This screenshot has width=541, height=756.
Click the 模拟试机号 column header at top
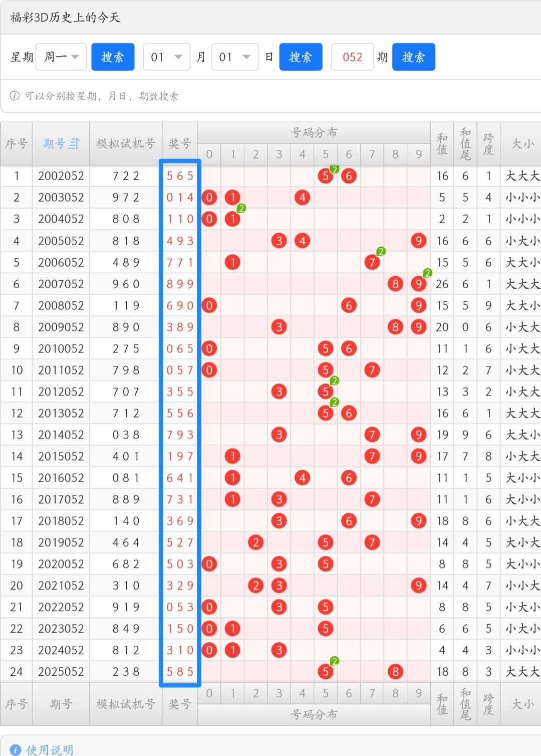pyautogui.click(x=126, y=144)
